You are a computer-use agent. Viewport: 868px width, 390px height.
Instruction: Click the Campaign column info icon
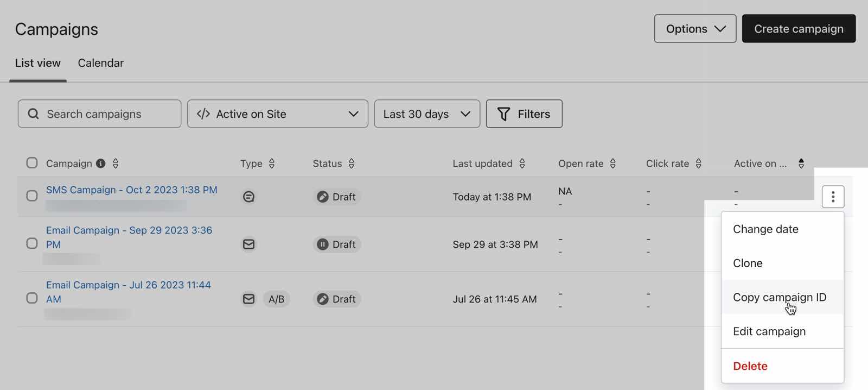(101, 163)
